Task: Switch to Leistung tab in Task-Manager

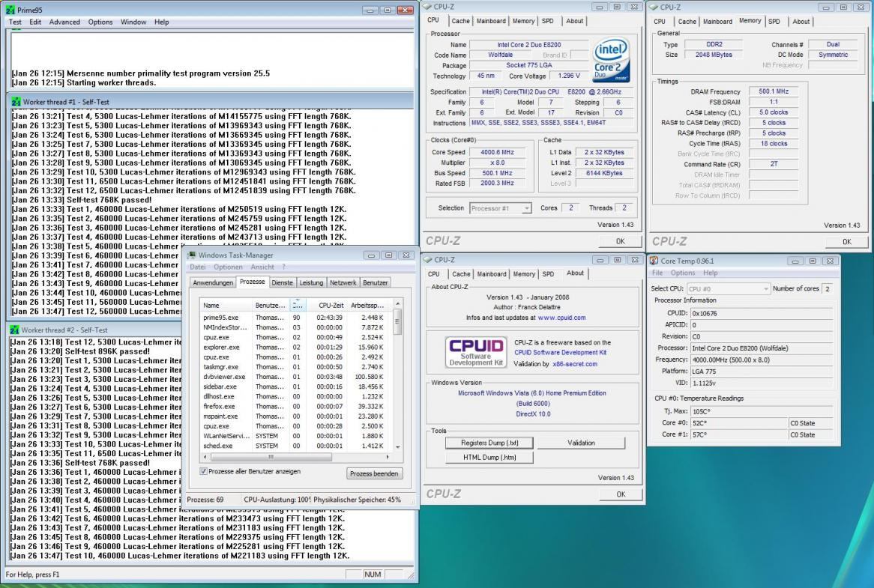Action: pyautogui.click(x=311, y=283)
